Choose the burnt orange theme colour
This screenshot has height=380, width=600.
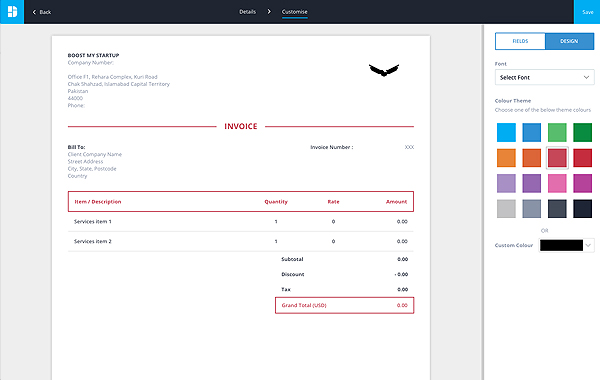pos(532,158)
